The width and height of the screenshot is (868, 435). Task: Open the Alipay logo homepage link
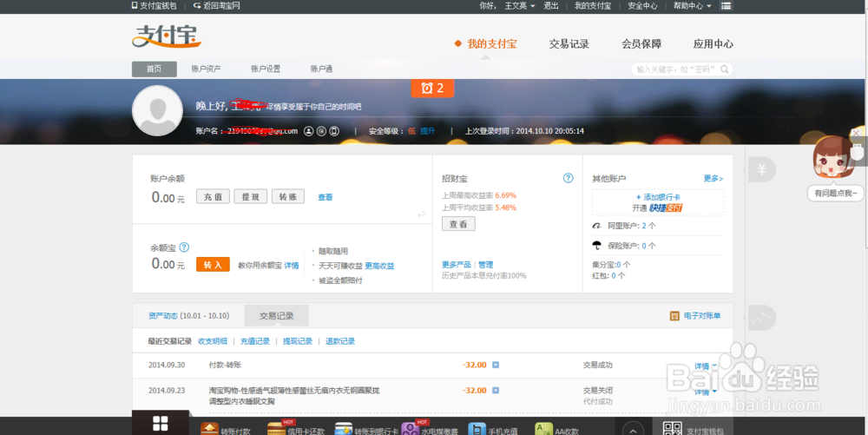click(167, 37)
